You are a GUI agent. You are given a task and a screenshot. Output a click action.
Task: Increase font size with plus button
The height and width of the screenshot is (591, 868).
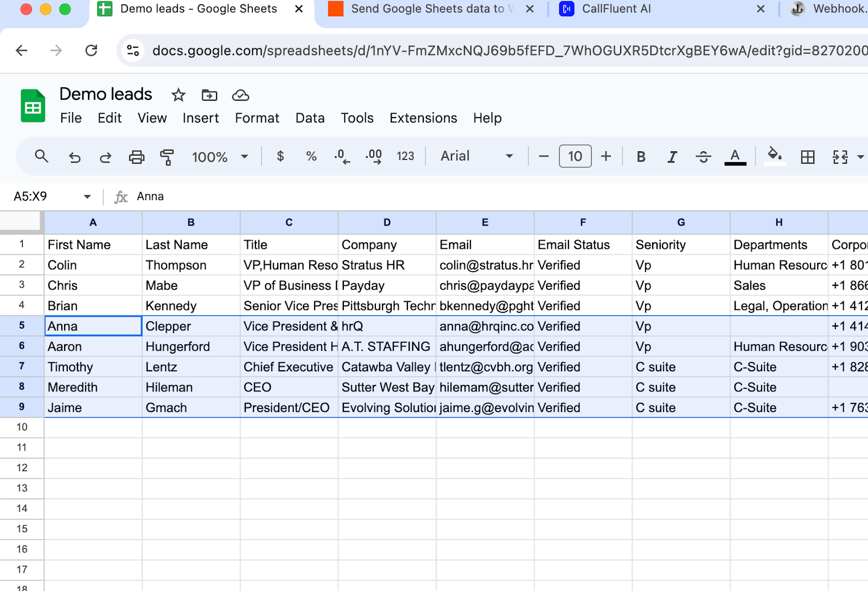[x=606, y=156]
